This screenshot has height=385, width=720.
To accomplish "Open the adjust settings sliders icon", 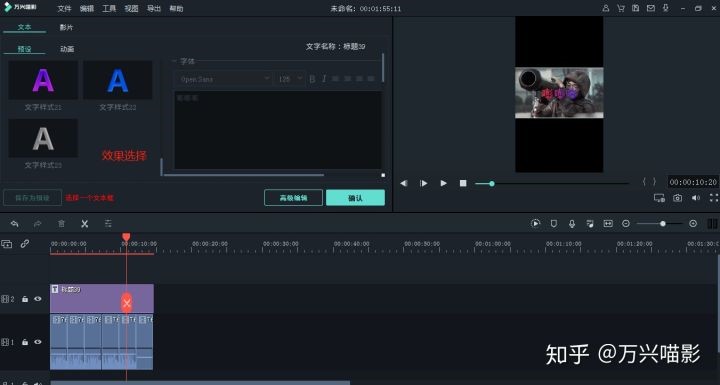I will pyautogui.click(x=108, y=224).
